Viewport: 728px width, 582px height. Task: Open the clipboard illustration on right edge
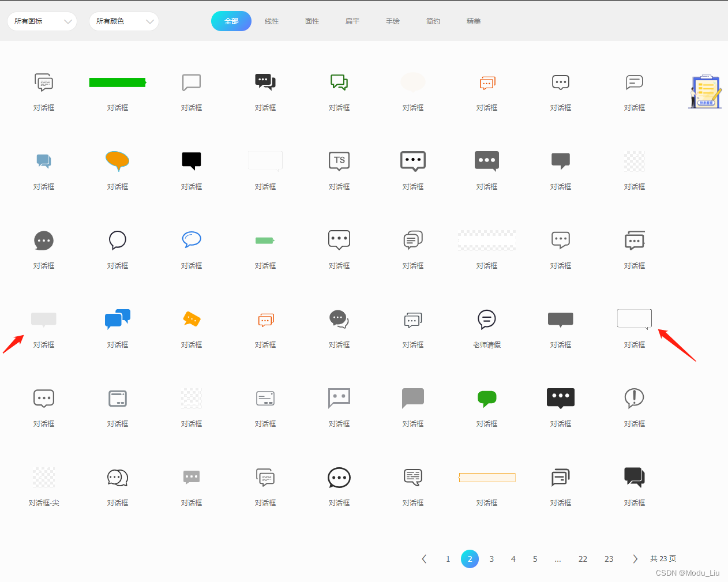point(705,91)
